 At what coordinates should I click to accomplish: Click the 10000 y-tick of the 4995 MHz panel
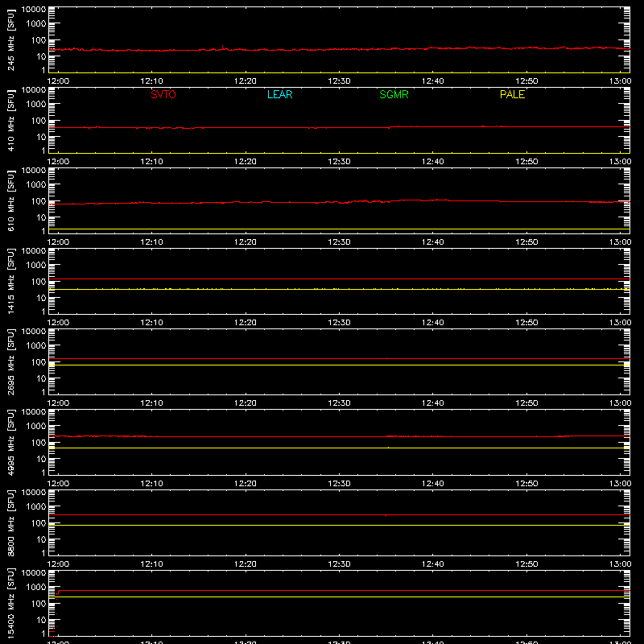34,412
